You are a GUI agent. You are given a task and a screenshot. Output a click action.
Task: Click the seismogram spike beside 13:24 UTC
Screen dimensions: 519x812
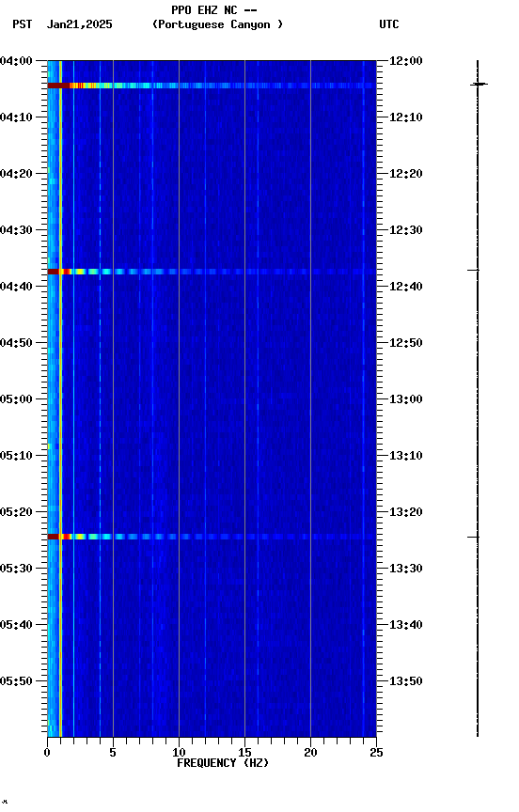click(x=474, y=538)
